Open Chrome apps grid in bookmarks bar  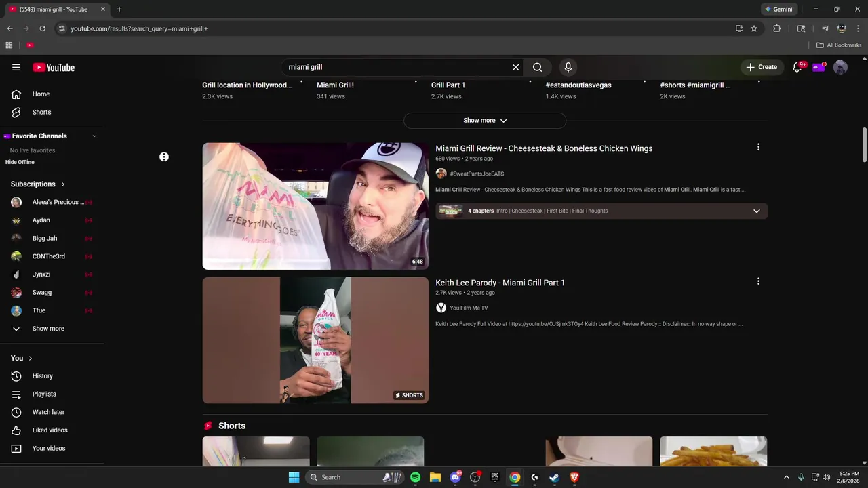(9, 45)
